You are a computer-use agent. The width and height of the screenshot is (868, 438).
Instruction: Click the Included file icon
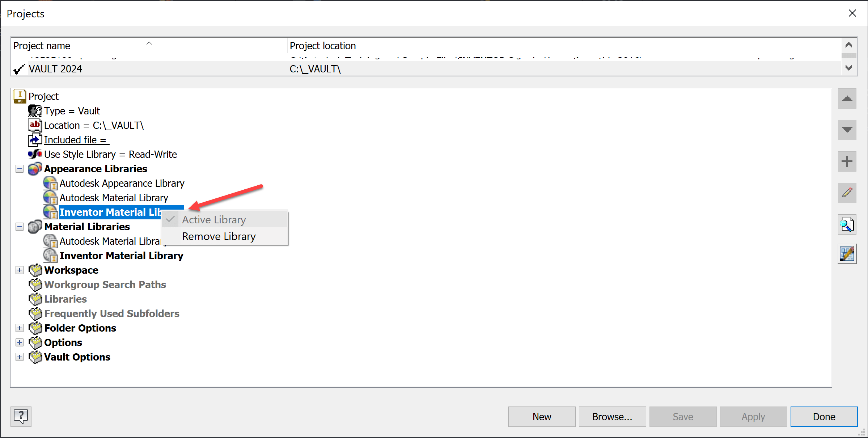35,140
